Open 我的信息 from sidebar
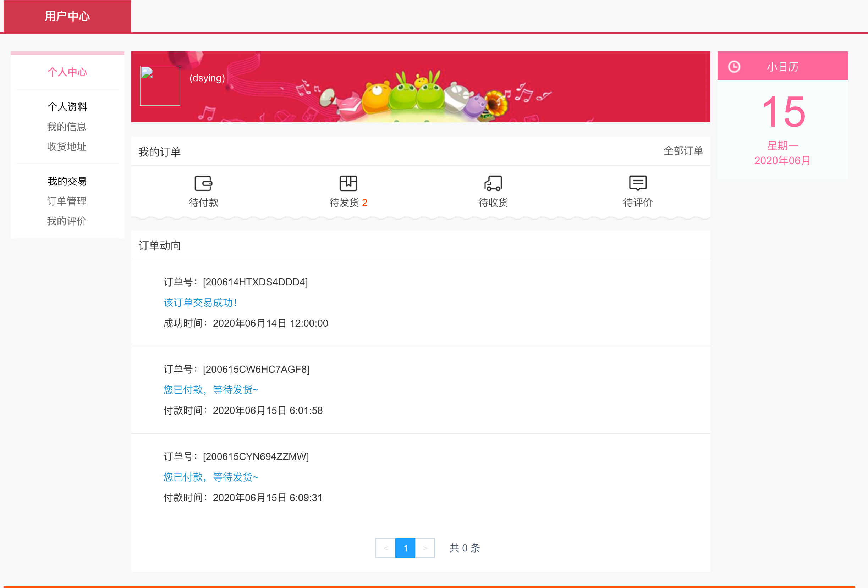 click(x=66, y=127)
